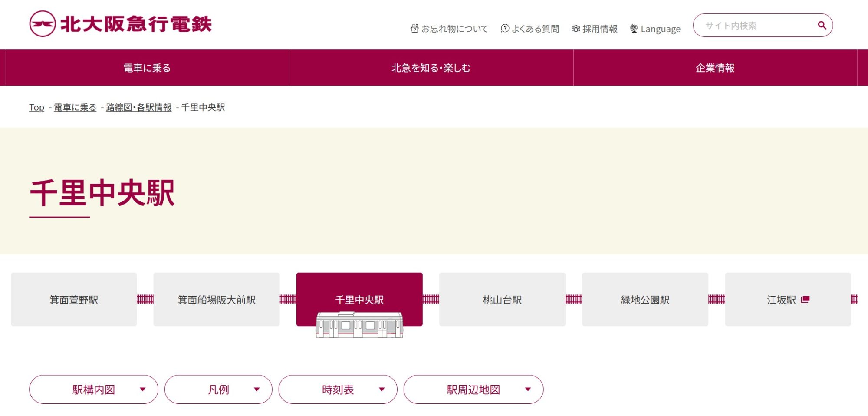The image size is (868, 416).
Task: Expand the 駅構内図 dropdown
Action: point(94,390)
